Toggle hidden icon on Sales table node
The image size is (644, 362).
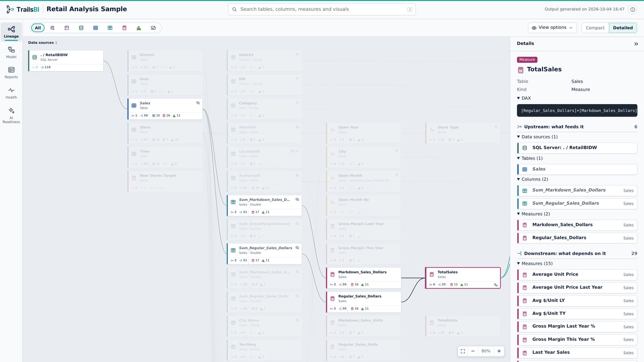198,103
